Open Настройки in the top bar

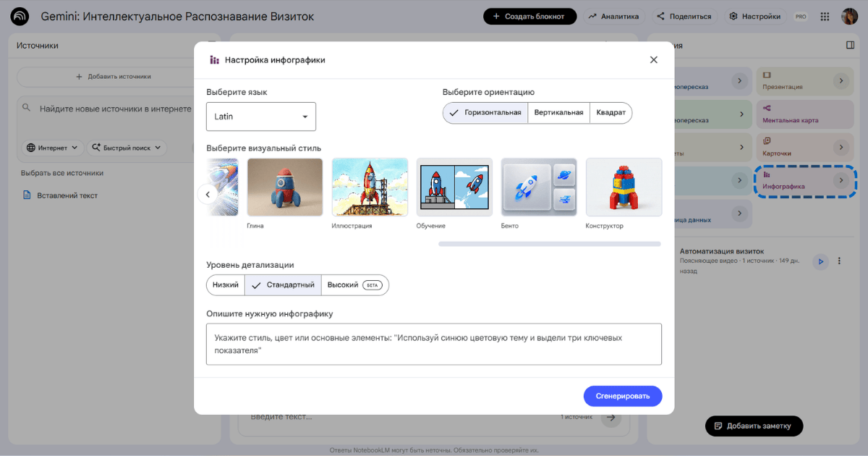pos(755,17)
